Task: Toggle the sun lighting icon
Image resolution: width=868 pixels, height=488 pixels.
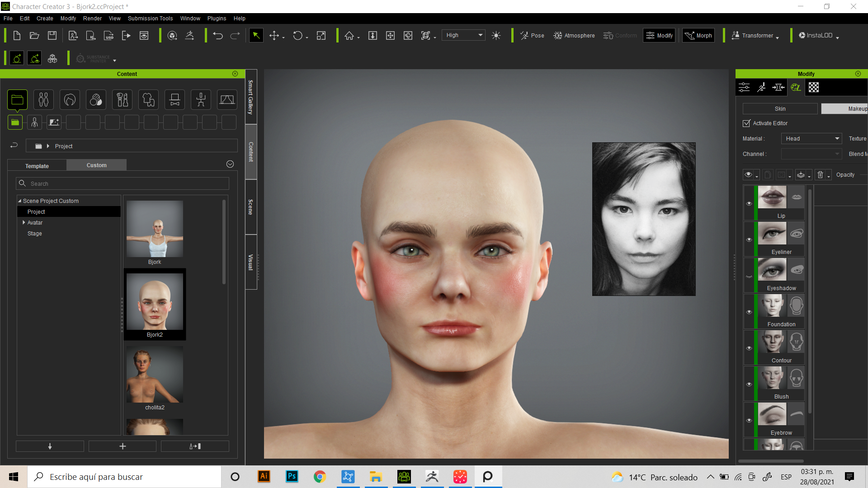Action: pyautogui.click(x=496, y=36)
